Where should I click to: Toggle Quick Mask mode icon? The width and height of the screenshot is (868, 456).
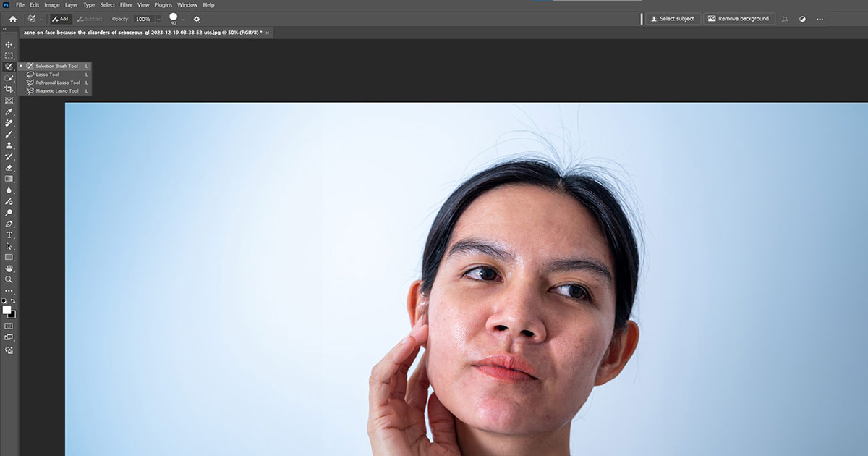pyautogui.click(x=9, y=326)
